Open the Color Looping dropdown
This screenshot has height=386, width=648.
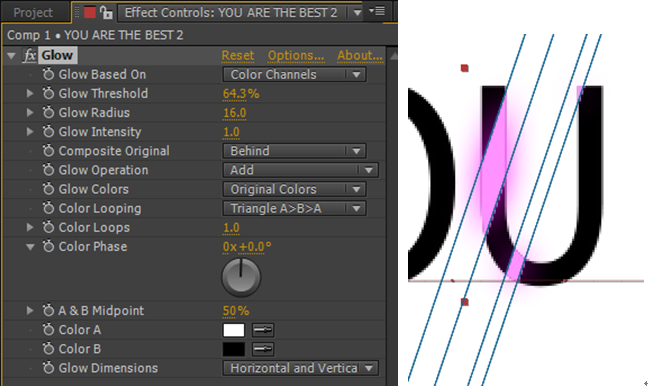(x=294, y=208)
